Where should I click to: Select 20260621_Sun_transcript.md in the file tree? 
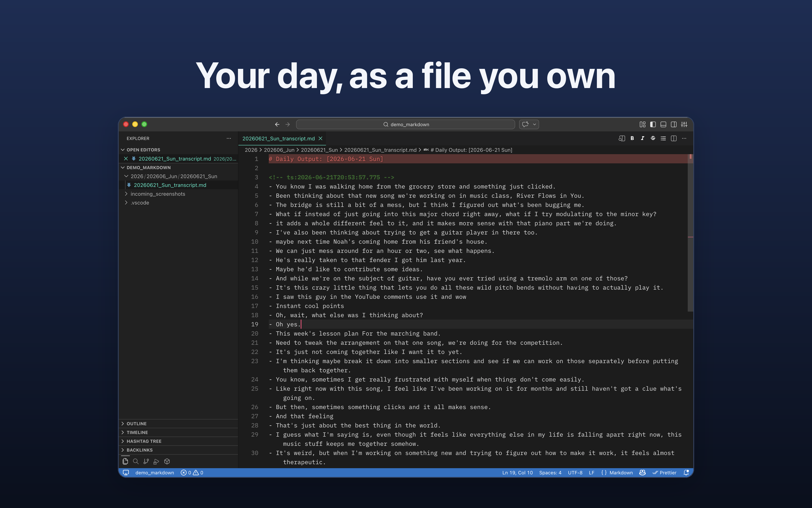pyautogui.click(x=170, y=185)
